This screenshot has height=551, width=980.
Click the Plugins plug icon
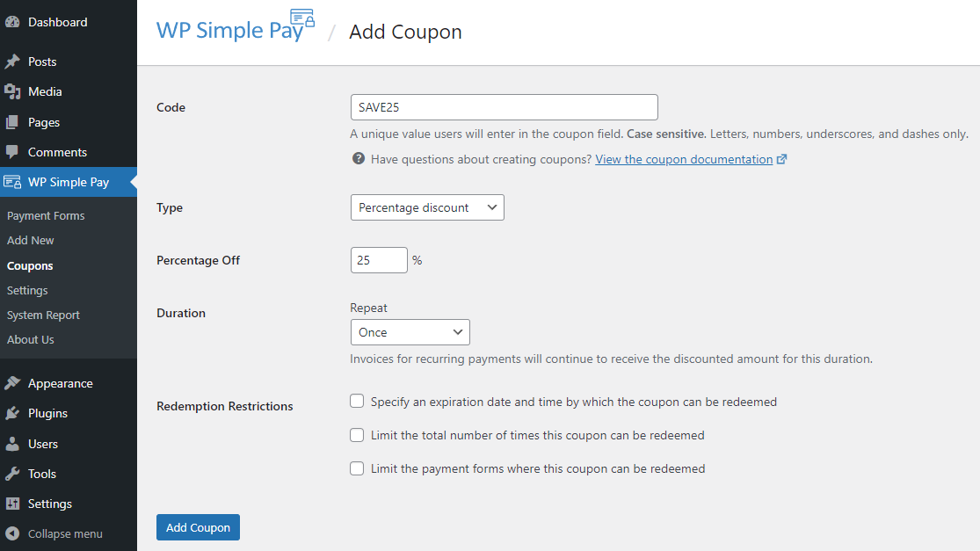point(12,414)
